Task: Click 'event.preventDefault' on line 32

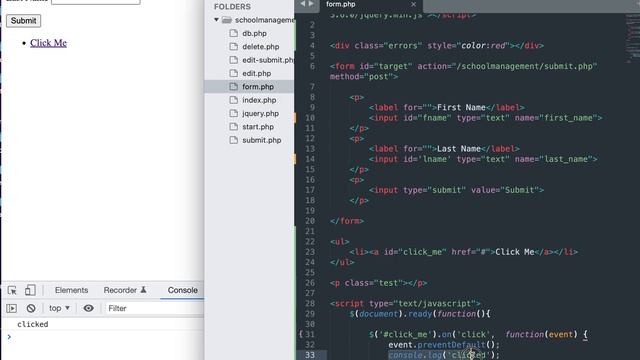Action: coord(437,344)
